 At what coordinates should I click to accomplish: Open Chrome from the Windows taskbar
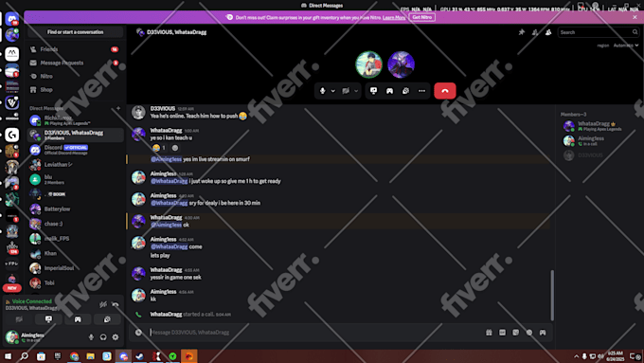pyautogui.click(x=74, y=356)
